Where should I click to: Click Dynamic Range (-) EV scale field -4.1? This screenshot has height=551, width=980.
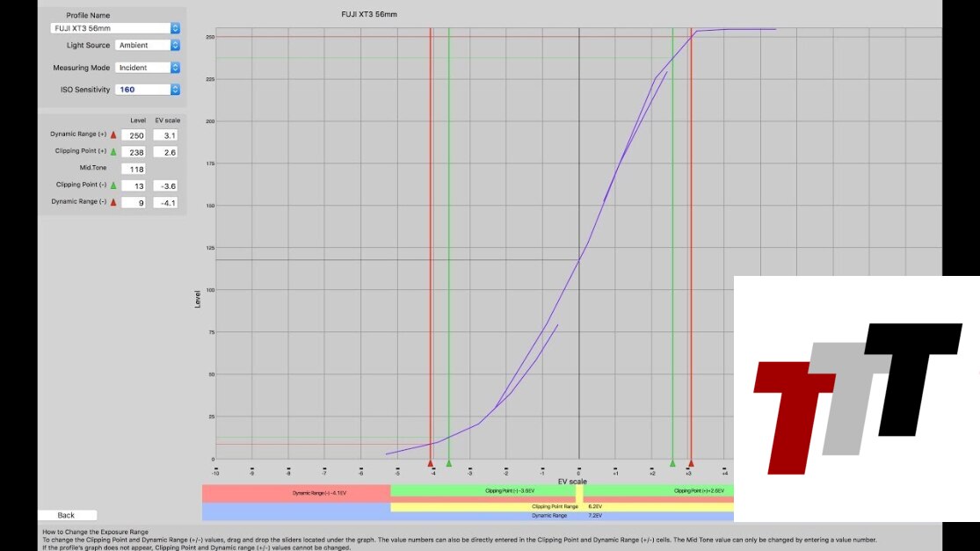tap(165, 202)
